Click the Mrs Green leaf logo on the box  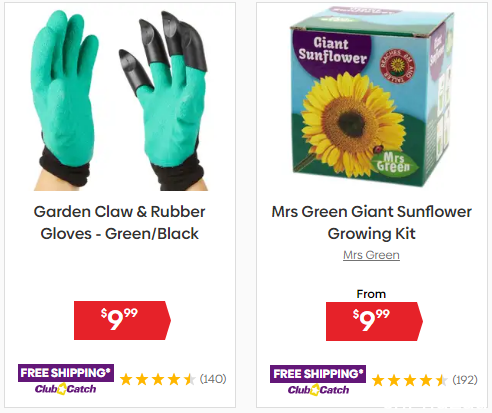pos(395,162)
